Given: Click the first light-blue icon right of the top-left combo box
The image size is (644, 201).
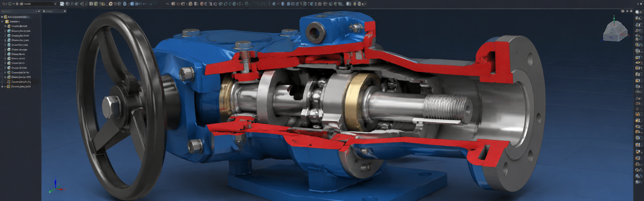Looking at the screenshot, I should tap(62, 4).
